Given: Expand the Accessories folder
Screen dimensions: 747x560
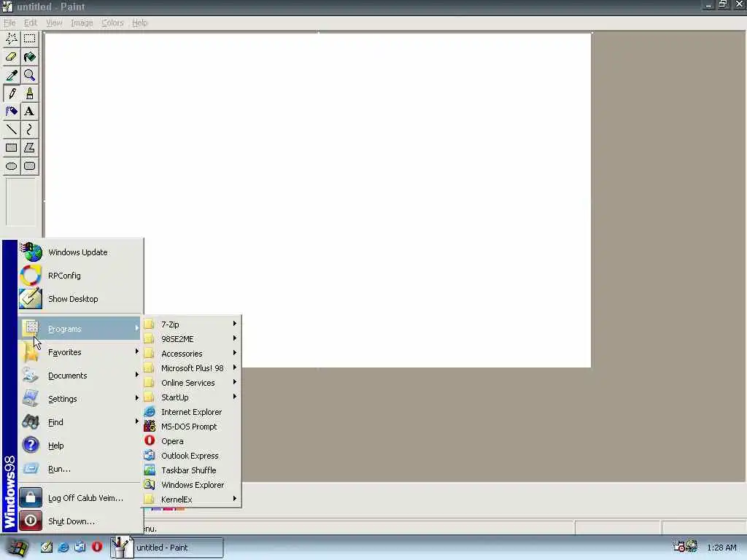Looking at the screenshot, I should [192, 354].
